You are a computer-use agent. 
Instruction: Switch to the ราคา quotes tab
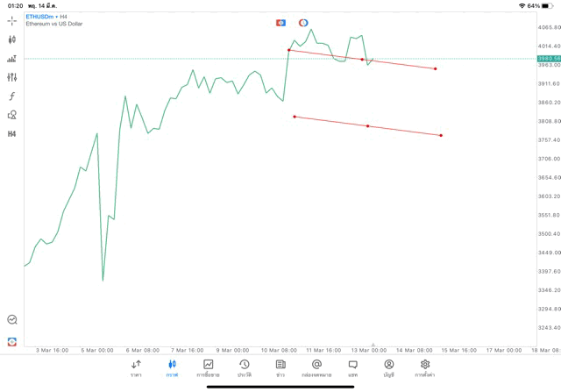point(136,367)
